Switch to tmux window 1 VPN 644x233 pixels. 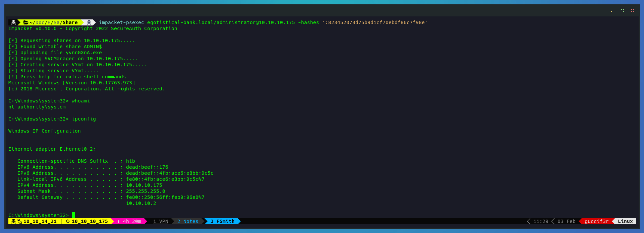[161, 221]
